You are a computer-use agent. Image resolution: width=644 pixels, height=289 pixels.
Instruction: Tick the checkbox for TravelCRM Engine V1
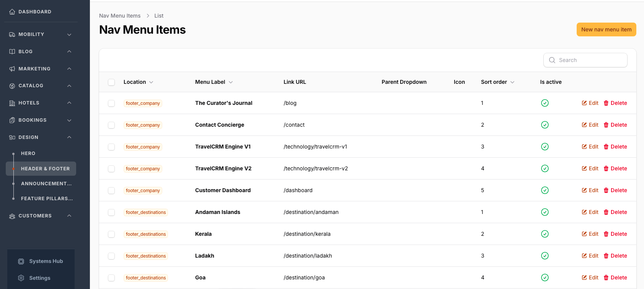coord(111,147)
